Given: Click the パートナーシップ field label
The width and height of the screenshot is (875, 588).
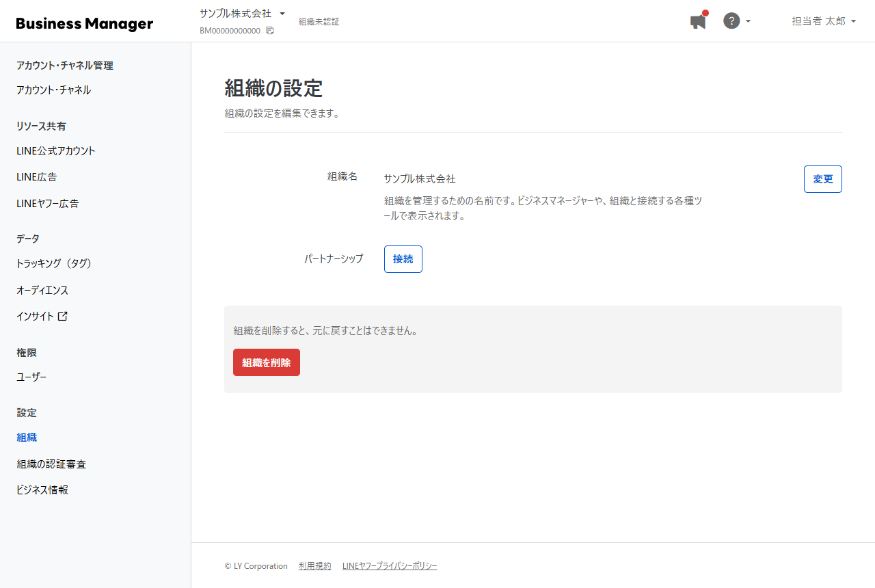Looking at the screenshot, I should point(334,259).
